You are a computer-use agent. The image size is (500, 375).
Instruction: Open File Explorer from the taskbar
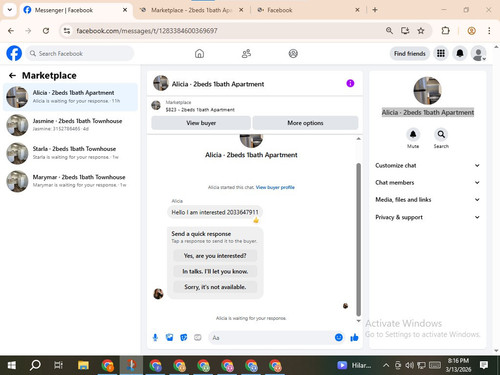pyautogui.click(x=83, y=365)
